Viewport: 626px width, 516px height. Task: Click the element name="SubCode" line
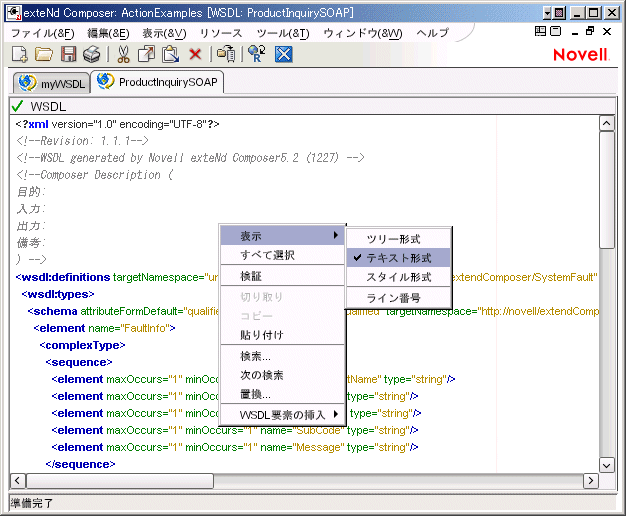click(235, 430)
